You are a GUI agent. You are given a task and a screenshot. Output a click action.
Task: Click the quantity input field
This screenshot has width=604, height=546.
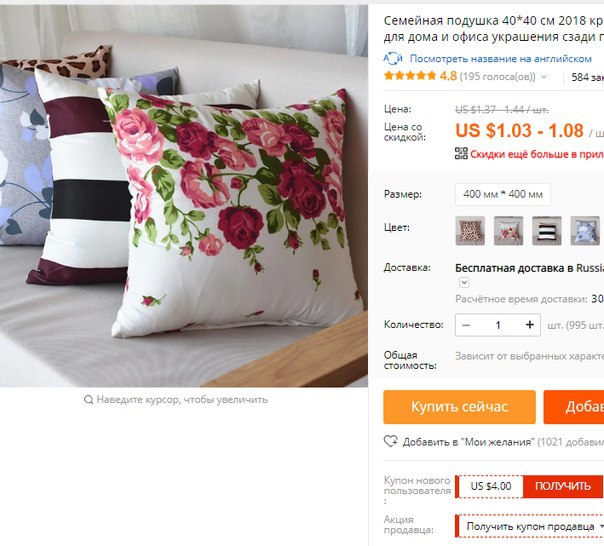pyautogui.click(x=498, y=325)
